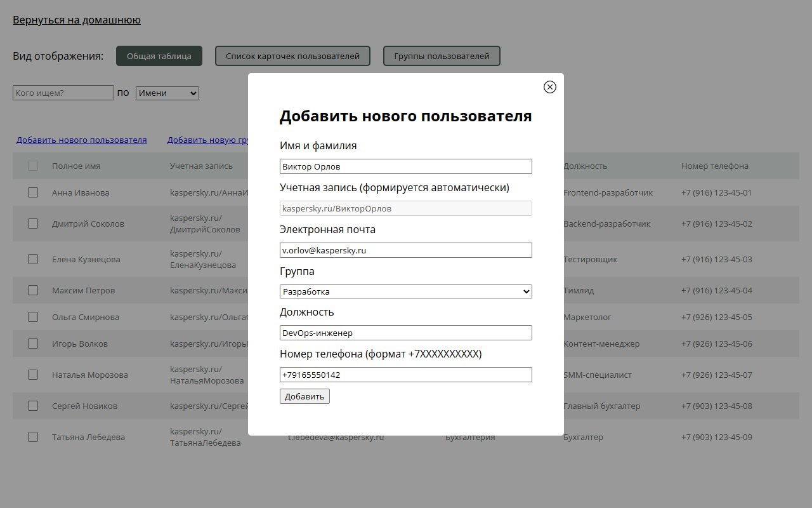812x508 pixels.
Task: Select the checkbox for Сергей Новиков
Action: point(33,406)
